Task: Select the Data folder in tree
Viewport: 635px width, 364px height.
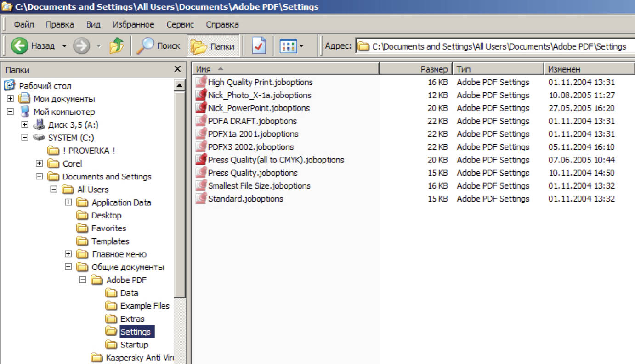Action: tap(122, 293)
